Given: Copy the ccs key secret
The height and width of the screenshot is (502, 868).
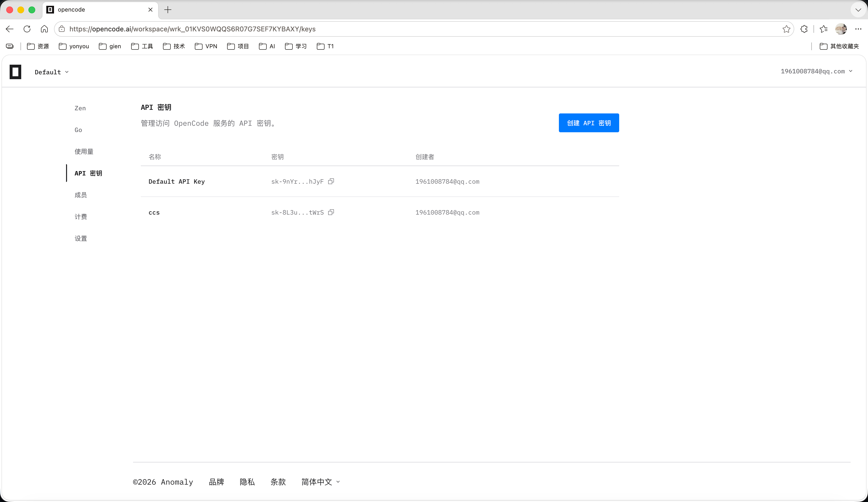Looking at the screenshot, I should (331, 212).
